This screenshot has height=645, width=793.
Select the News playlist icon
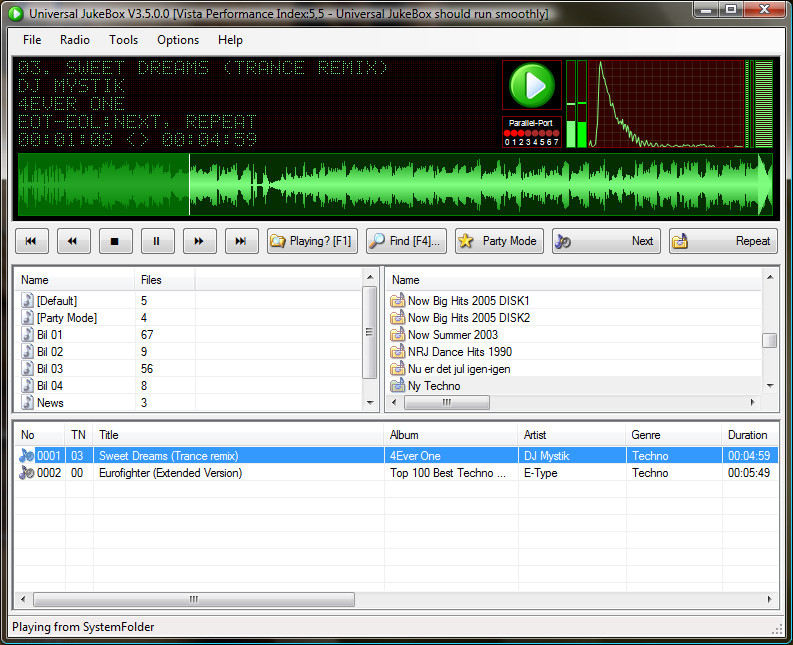tap(28, 403)
